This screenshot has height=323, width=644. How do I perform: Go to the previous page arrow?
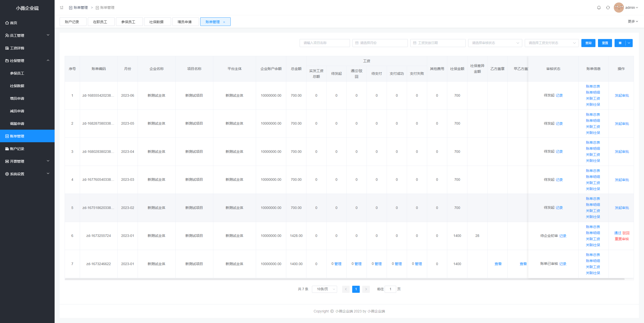(x=346, y=289)
